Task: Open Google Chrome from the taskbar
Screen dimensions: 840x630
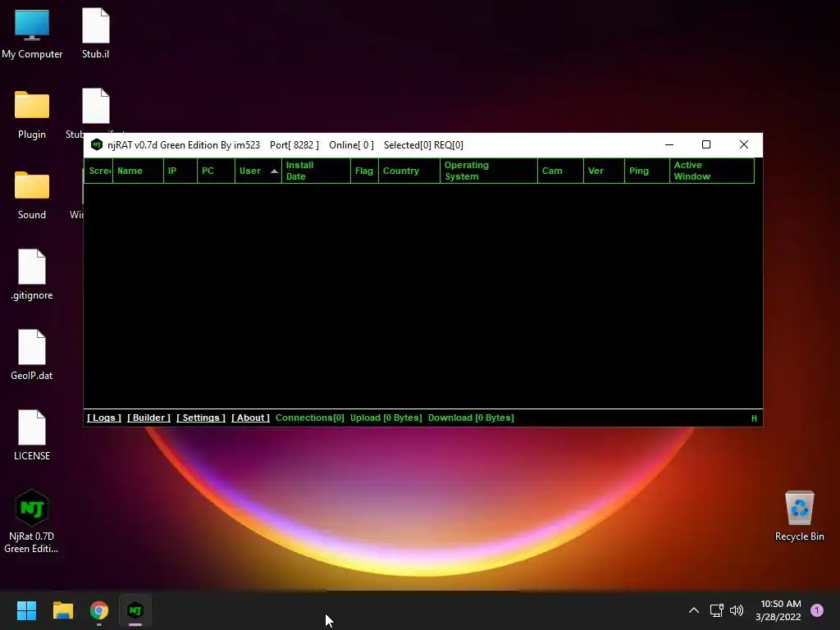Action: (x=99, y=610)
